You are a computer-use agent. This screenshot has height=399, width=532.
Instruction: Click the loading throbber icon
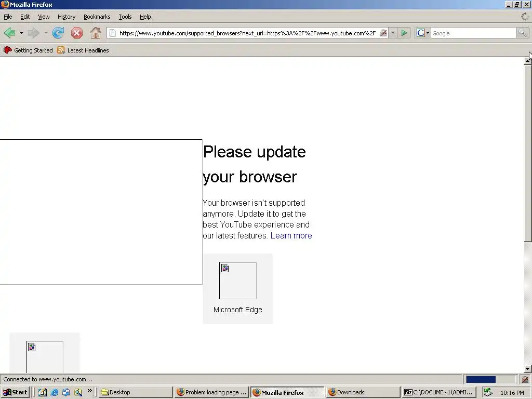(x=525, y=17)
